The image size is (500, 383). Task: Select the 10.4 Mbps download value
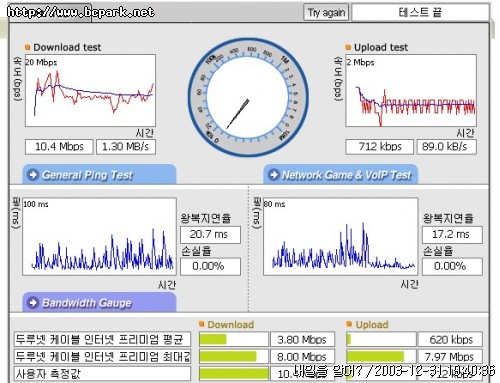[59, 147]
